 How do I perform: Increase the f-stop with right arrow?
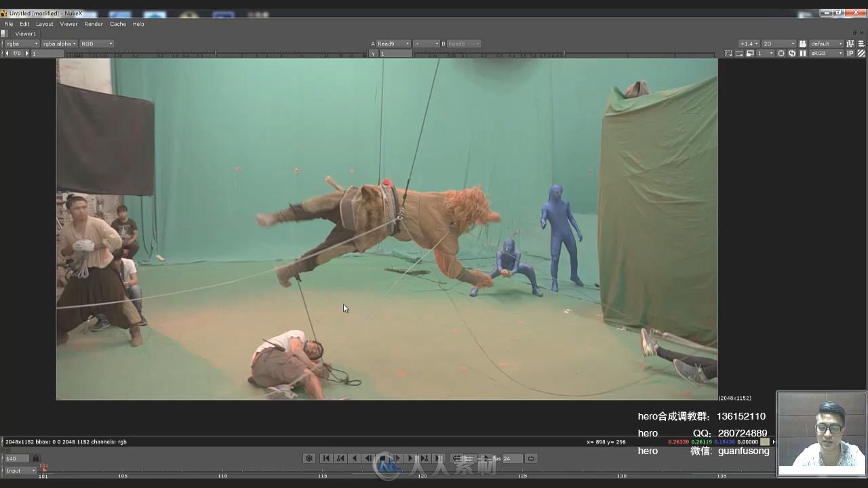27,53
